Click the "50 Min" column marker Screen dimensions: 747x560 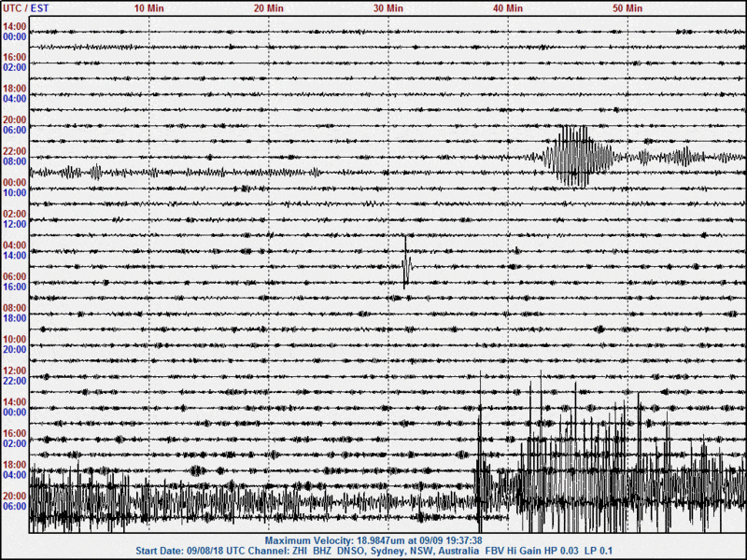click(x=627, y=8)
